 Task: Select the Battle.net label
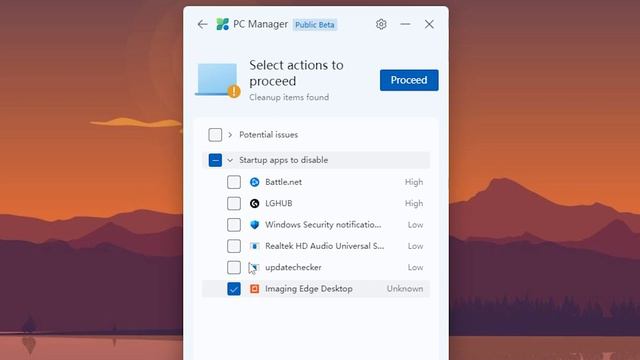click(284, 182)
